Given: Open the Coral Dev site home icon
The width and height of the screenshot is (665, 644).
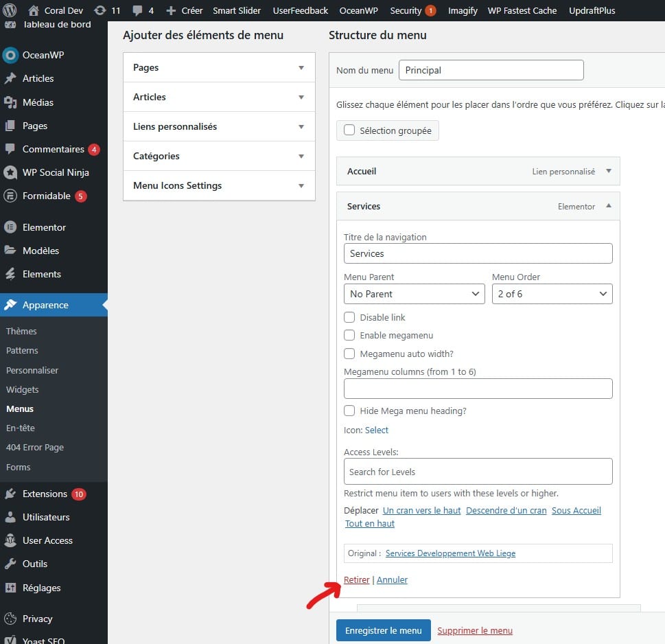Looking at the screenshot, I should 33,10.
